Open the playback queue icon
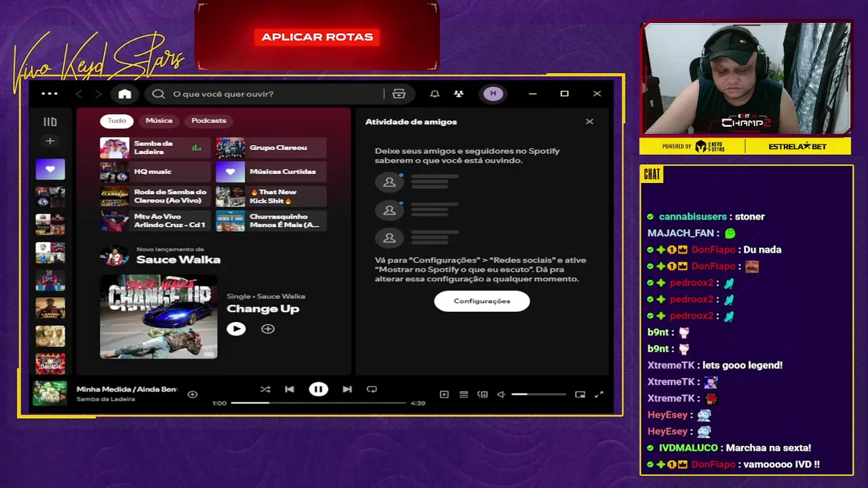Image resolution: width=868 pixels, height=488 pixels. click(464, 394)
